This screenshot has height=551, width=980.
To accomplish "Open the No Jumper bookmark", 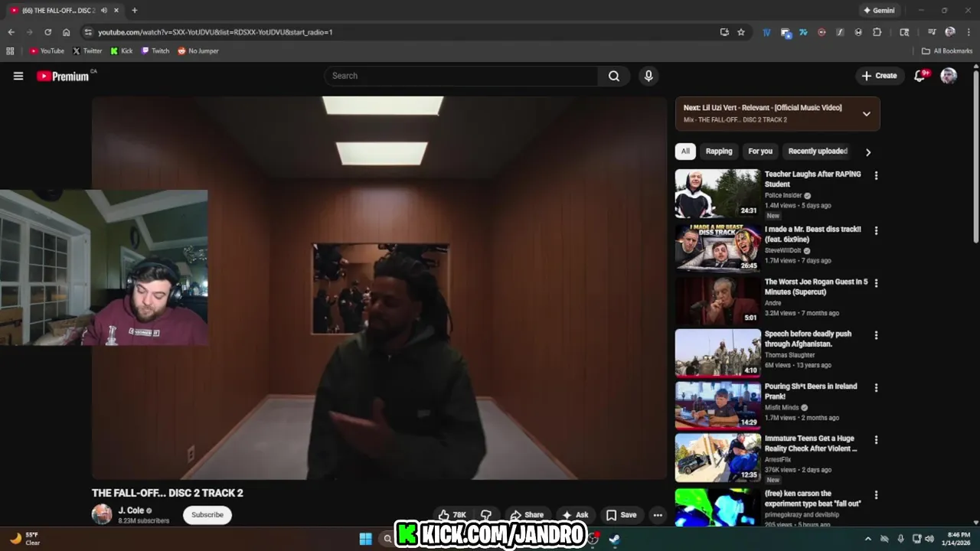I will (x=198, y=51).
